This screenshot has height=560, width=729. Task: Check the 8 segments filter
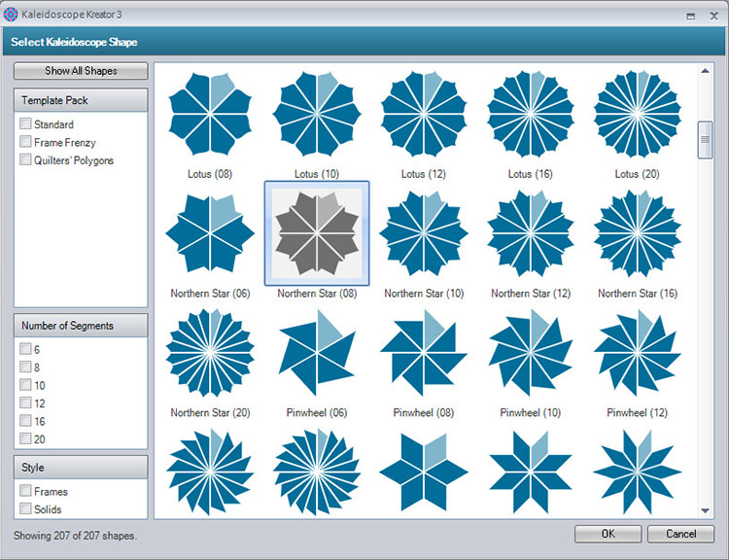(x=25, y=367)
